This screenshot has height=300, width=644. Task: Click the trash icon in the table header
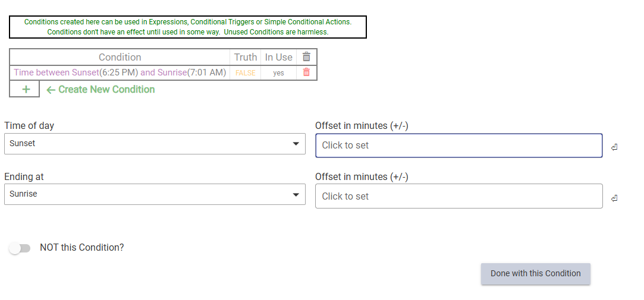[306, 57]
